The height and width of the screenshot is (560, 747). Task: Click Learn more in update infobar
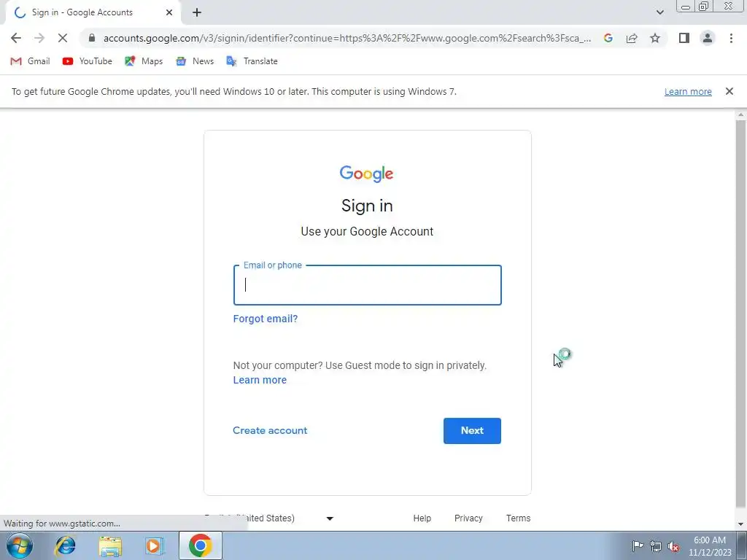click(688, 91)
